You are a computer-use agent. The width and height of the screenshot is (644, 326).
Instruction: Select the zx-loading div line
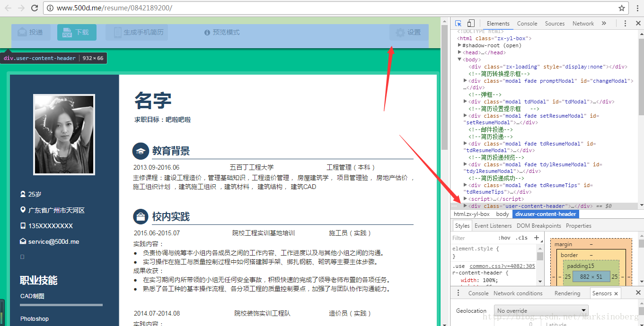[x=548, y=67]
